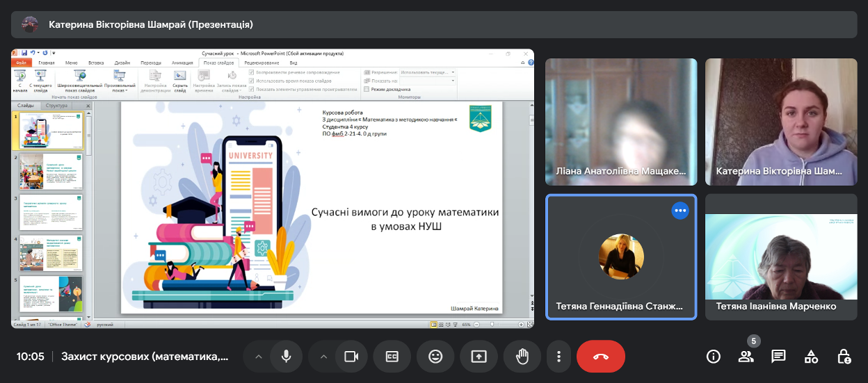Click the present screen button
Screen dimensions: 868x383
coord(479,357)
